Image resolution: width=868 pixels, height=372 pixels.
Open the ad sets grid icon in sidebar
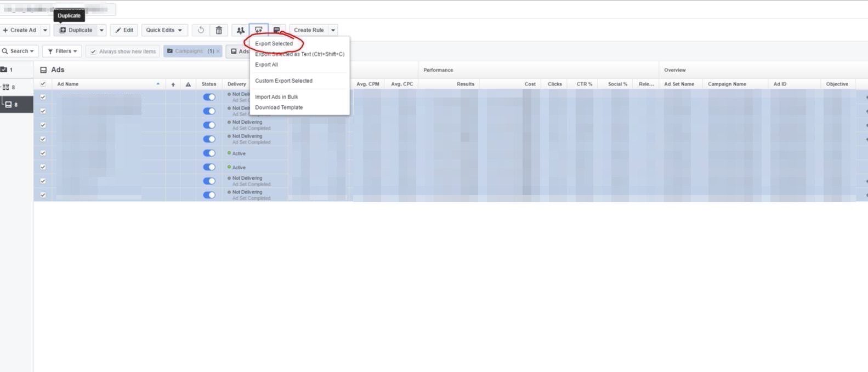[6, 87]
